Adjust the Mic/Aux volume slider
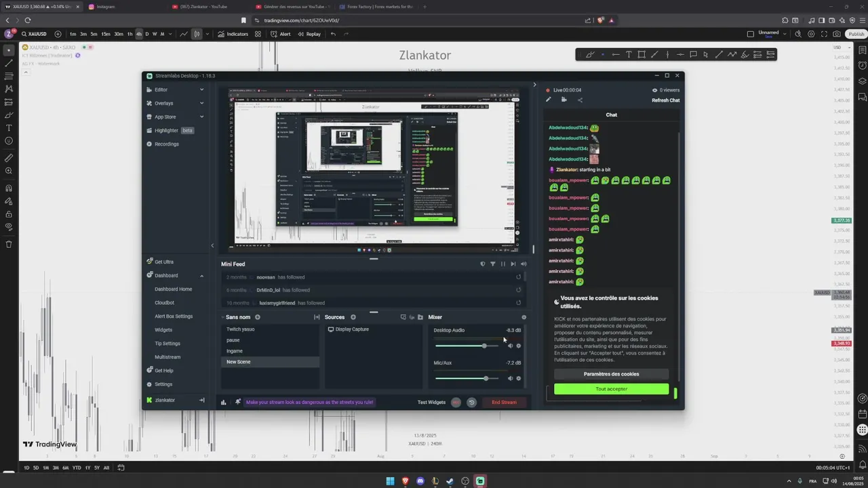Screen dimensions: 868x488 coord(467,378)
